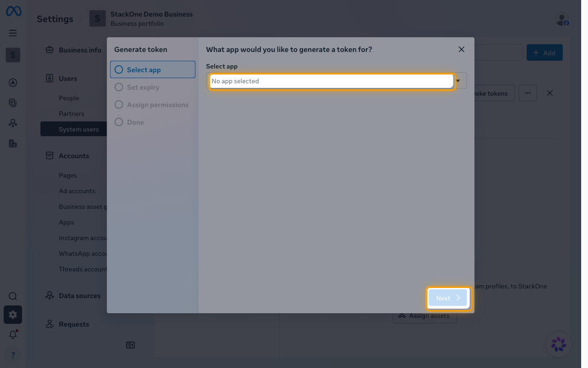Screen dimensions: 588x368
Task: Click the StackOne Demo Business portfolio name
Action: 152,14
